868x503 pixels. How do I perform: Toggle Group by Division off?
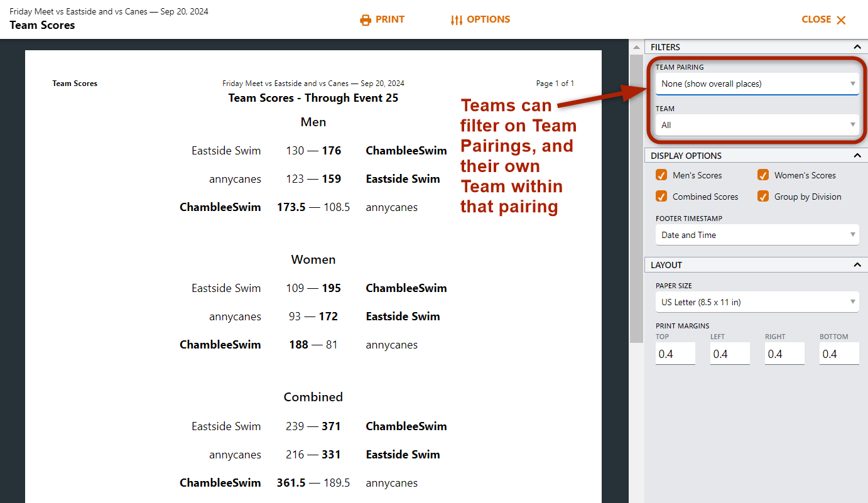tap(762, 197)
